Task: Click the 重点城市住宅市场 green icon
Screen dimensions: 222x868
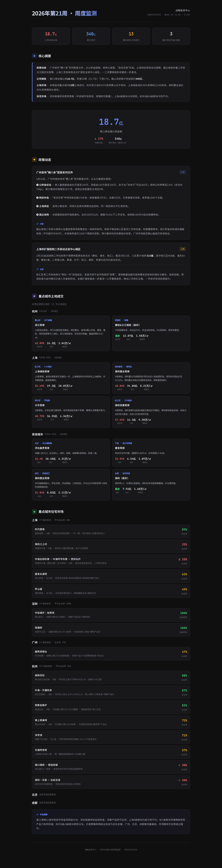Action: coord(34,511)
